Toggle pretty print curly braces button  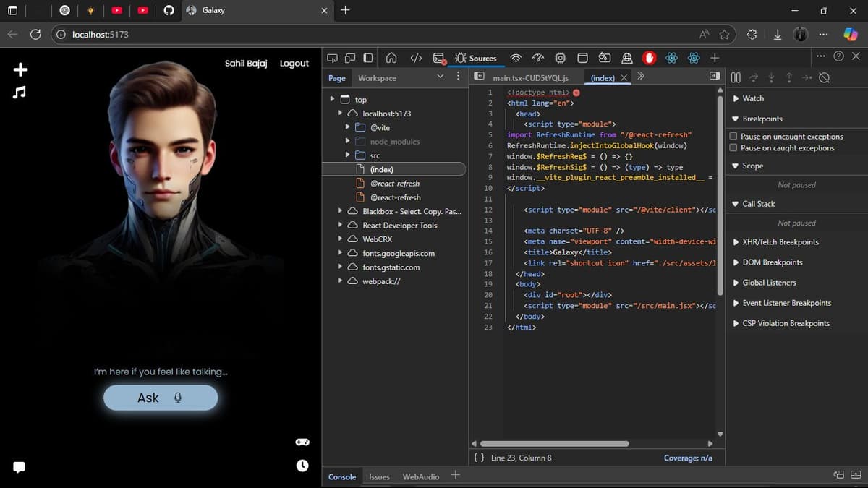tap(479, 458)
